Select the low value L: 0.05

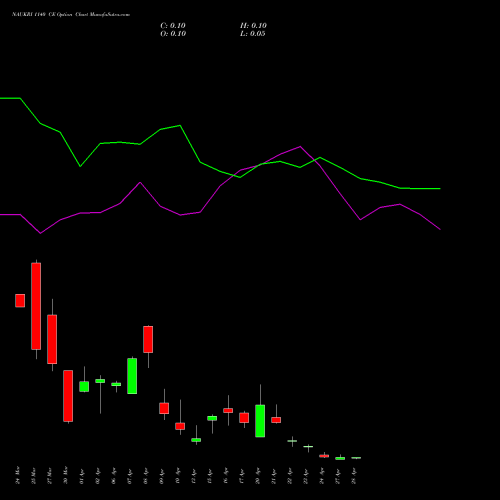(253, 34)
